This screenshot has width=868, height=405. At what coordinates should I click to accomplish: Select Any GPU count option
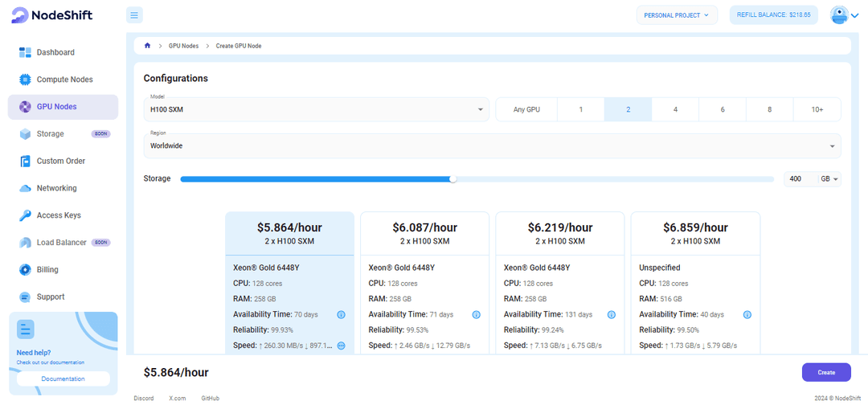[526, 109]
